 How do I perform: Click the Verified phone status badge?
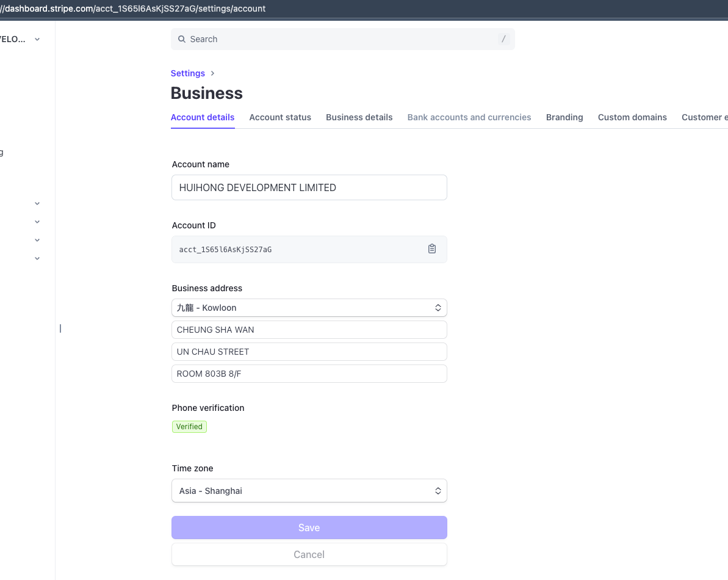189,427
